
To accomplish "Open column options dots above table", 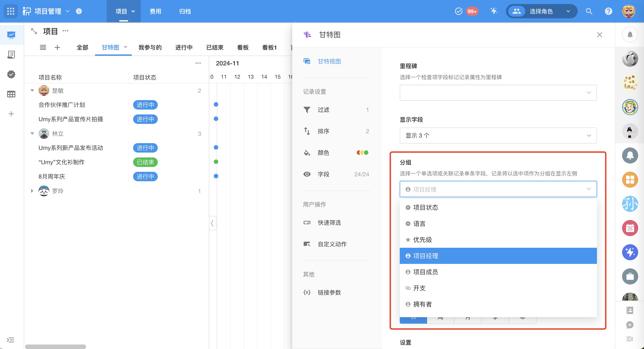I will click(x=198, y=63).
